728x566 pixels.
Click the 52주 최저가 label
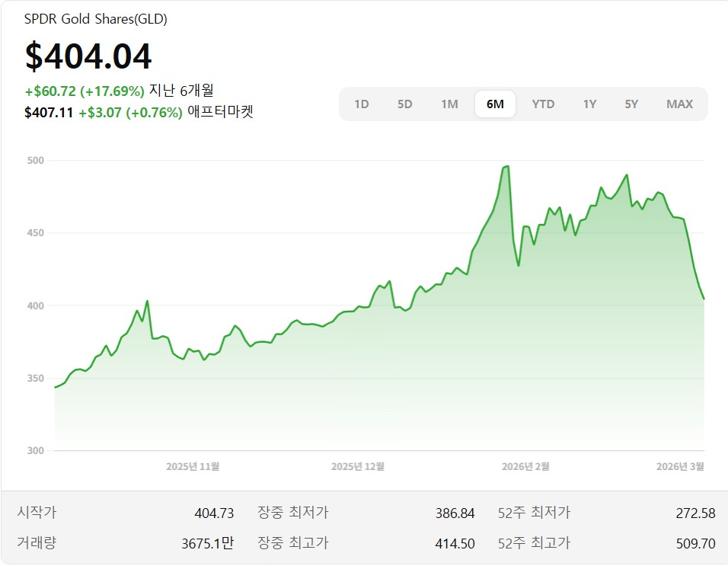pyautogui.click(x=534, y=513)
